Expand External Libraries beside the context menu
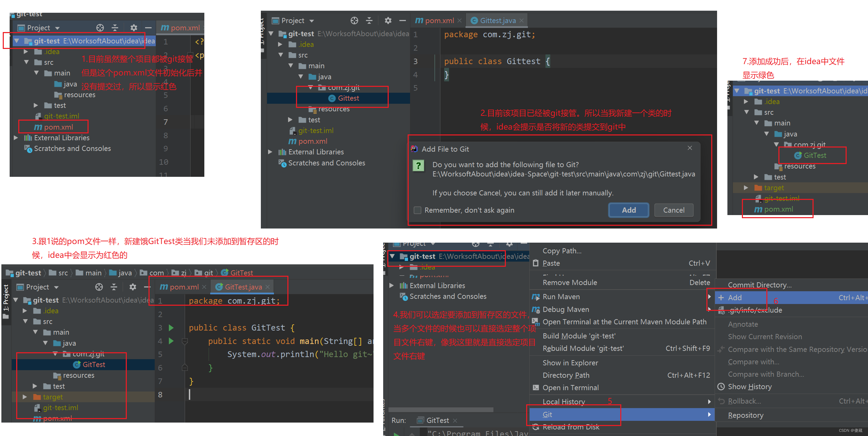Screen dimensions: 868x436 coord(391,285)
